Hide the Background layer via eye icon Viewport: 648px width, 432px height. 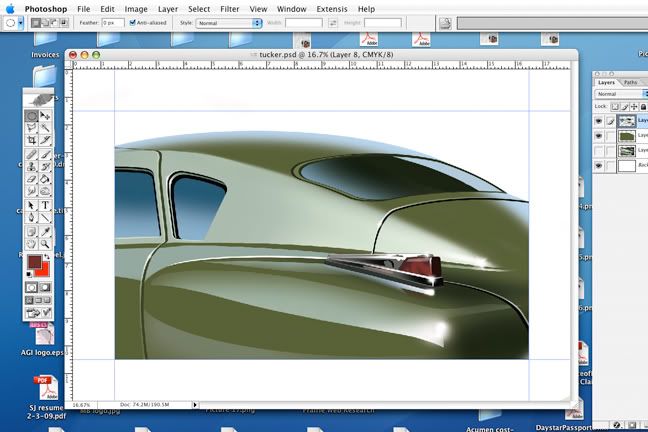[x=598, y=165]
